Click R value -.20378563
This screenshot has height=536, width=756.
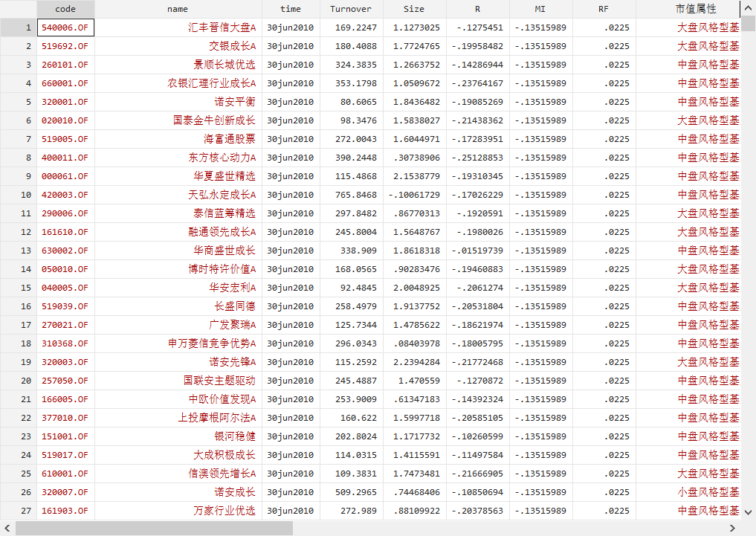pyautogui.click(x=478, y=511)
